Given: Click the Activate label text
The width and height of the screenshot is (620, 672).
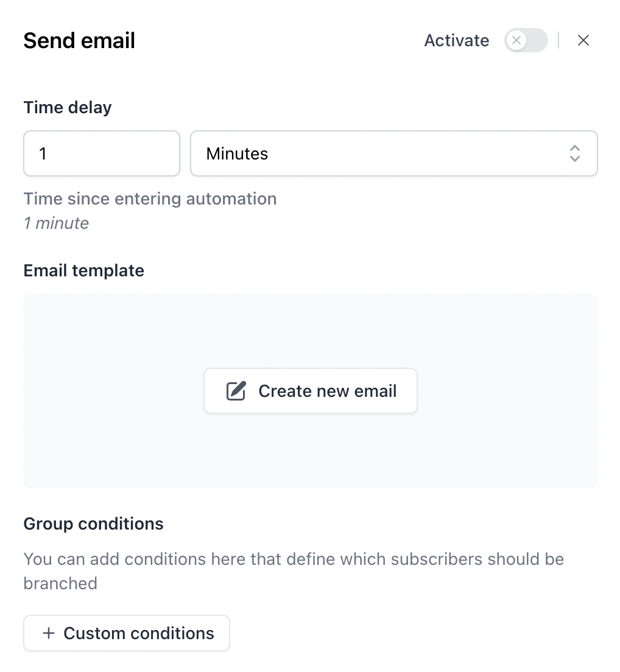Looking at the screenshot, I should [457, 40].
